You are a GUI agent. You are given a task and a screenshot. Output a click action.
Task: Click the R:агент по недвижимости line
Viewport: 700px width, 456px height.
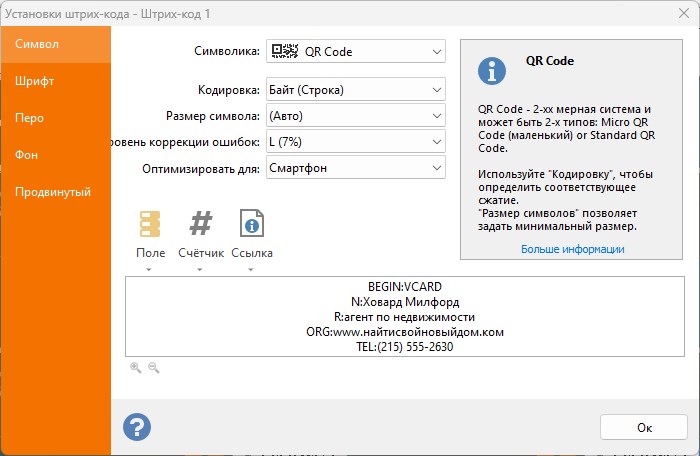[404, 317]
